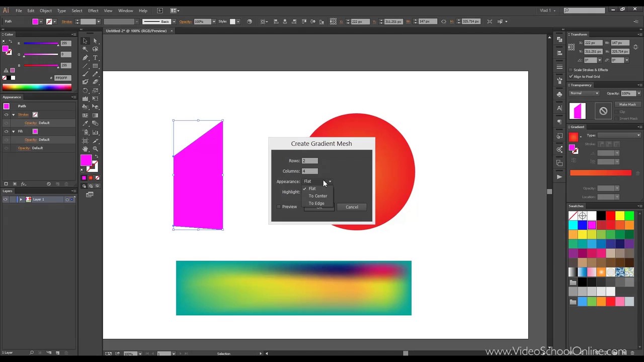644x362 pixels.
Task: Select the Pen tool
Action: pos(85,57)
